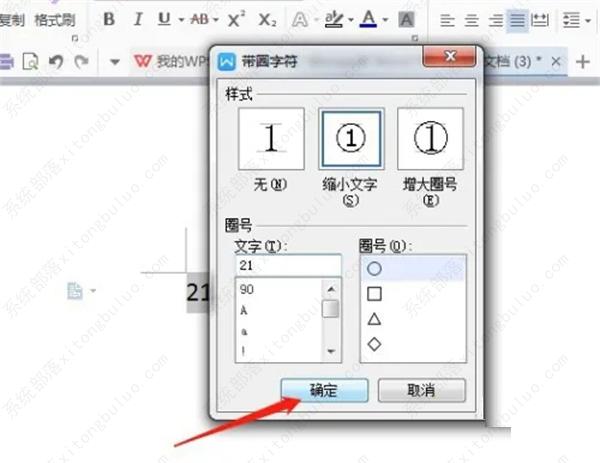Add a new document tab with plus

[582, 61]
